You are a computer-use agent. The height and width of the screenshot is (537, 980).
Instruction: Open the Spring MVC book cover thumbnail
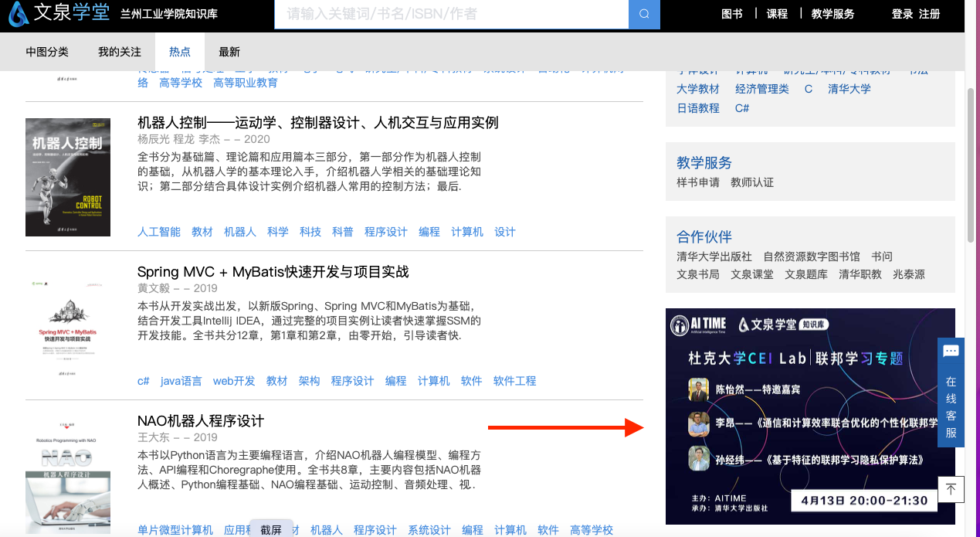point(68,325)
